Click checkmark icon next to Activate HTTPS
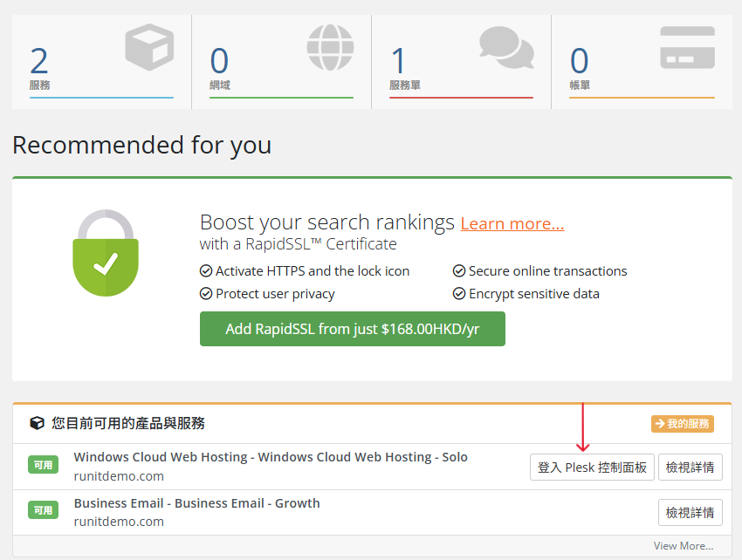 pyautogui.click(x=206, y=271)
